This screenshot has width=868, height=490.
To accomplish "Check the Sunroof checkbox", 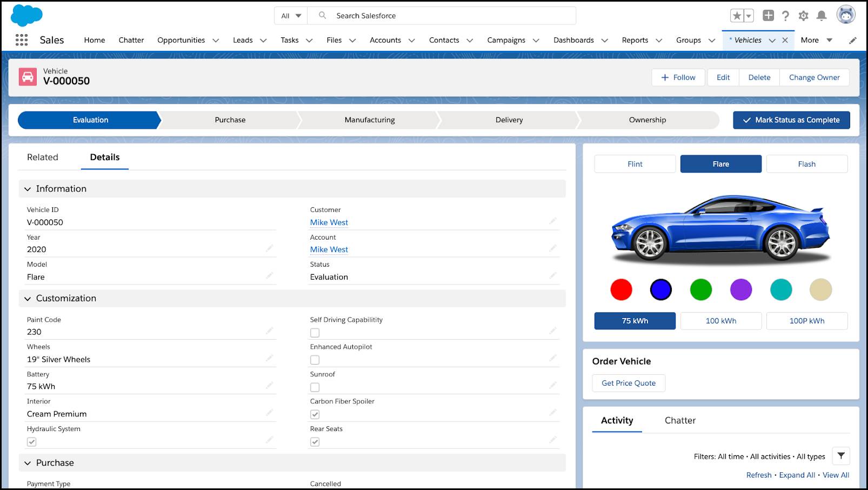I will pyautogui.click(x=315, y=387).
